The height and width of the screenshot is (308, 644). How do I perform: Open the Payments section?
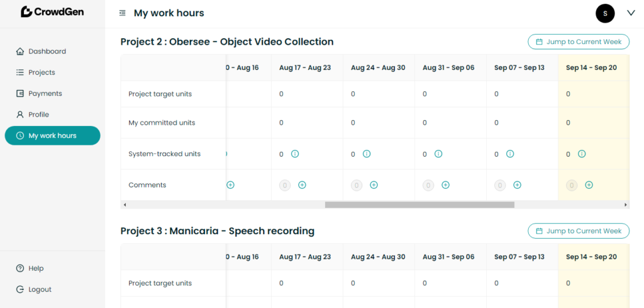click(x=45, y=93)
